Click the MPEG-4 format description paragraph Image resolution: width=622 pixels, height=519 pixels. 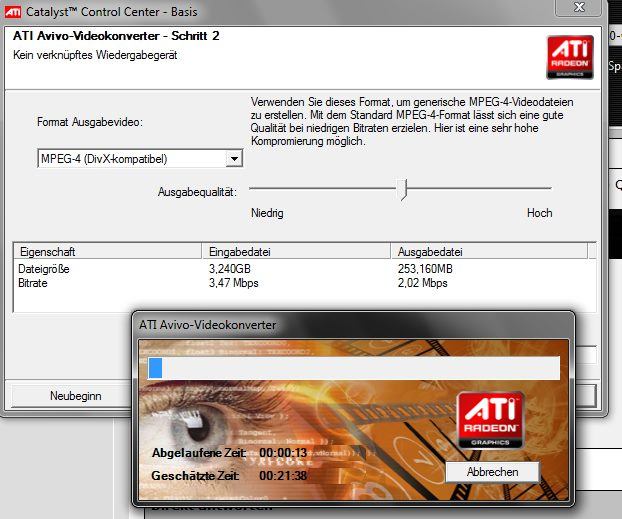412,121
